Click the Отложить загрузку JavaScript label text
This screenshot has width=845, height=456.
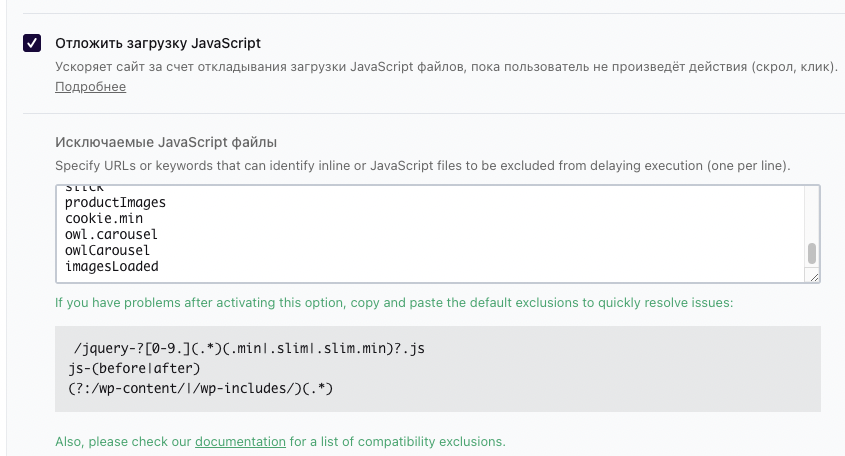point(158,44)
